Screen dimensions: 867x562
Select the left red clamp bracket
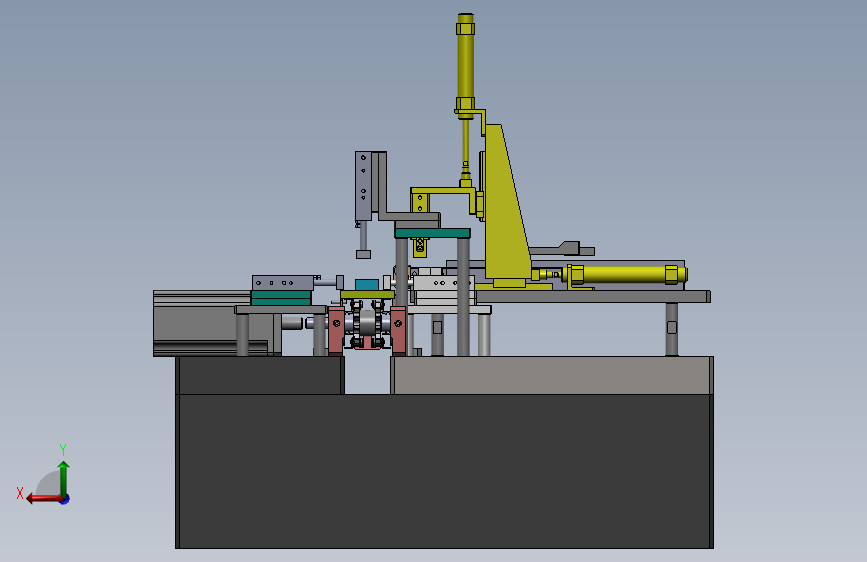click(x=336, y=330)
